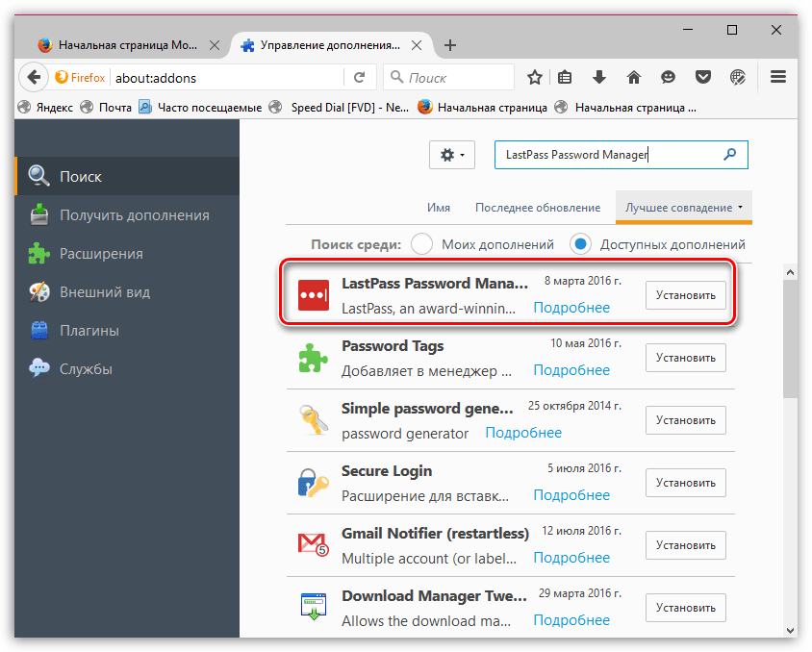Open the Яндекс bookmark
This screenshot has height=652, width=812.
tap(45, 107)
